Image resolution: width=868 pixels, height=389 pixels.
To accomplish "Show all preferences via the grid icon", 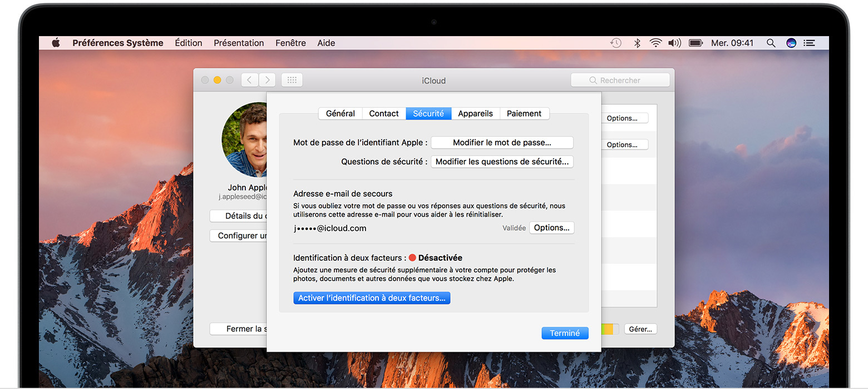I will pos(292,79).
